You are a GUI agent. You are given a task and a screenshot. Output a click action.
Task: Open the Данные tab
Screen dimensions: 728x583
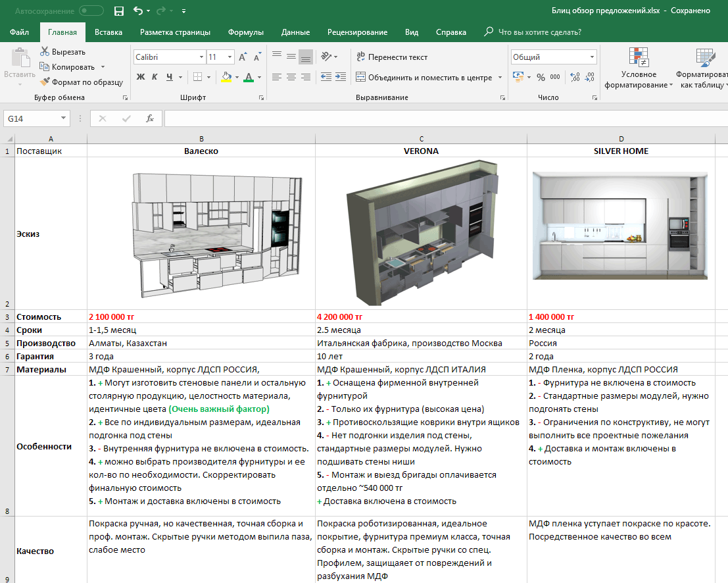pyautogui.click(x=295, y=32)
